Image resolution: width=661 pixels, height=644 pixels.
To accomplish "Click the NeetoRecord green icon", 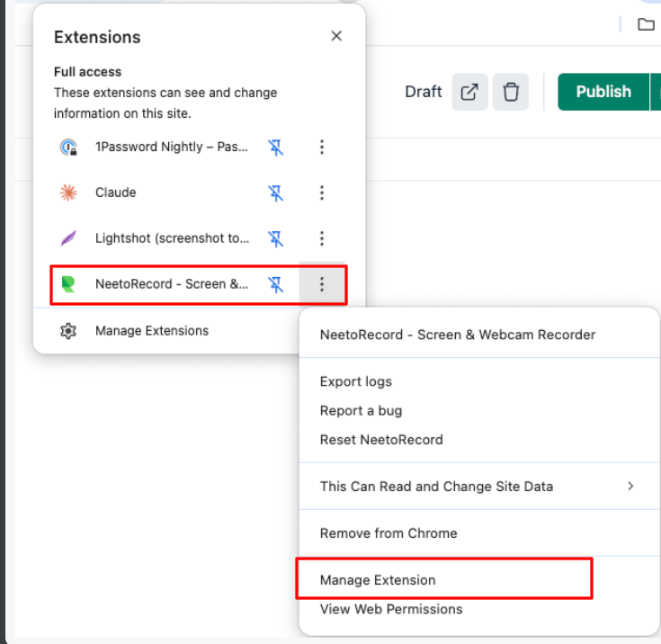I will click(x=68, y=284).
